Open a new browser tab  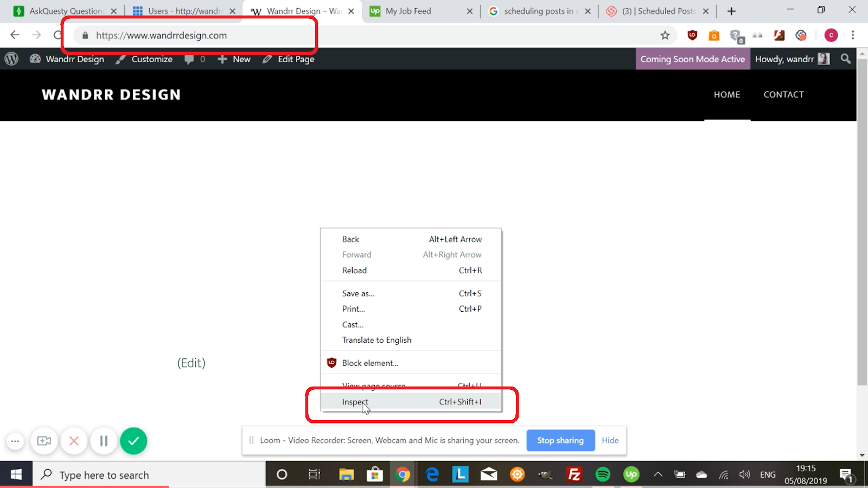[731, 11]
